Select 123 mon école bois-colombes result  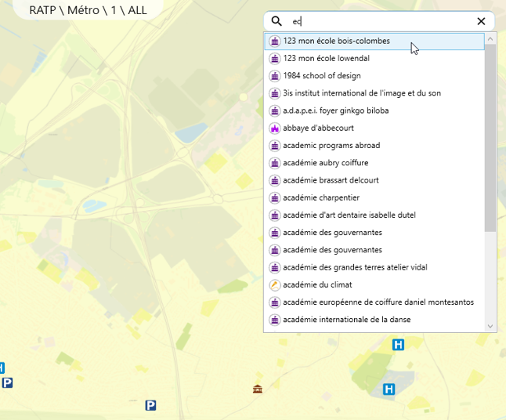336,41
